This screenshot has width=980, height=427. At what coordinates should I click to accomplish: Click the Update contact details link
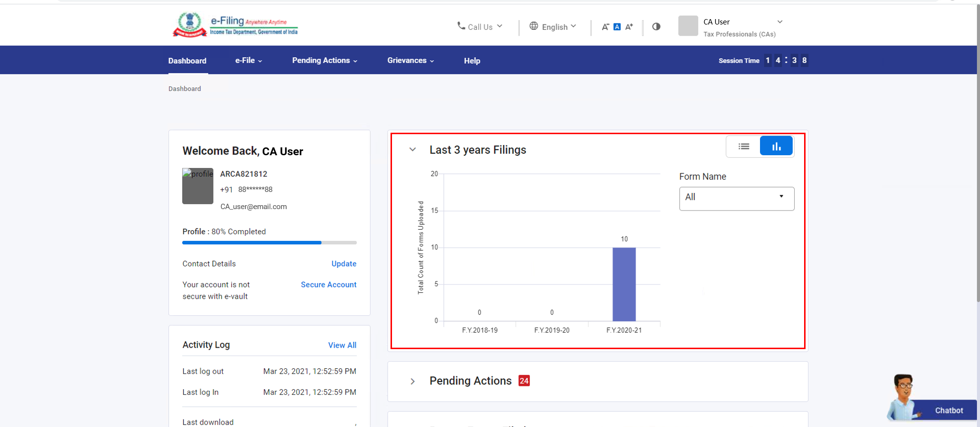[343, 263]
